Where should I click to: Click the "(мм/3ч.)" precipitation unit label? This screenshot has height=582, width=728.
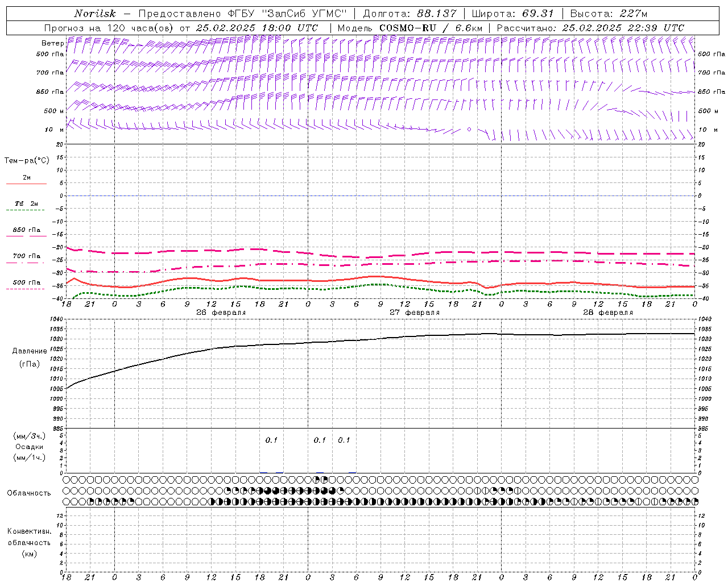click(30, 436)
